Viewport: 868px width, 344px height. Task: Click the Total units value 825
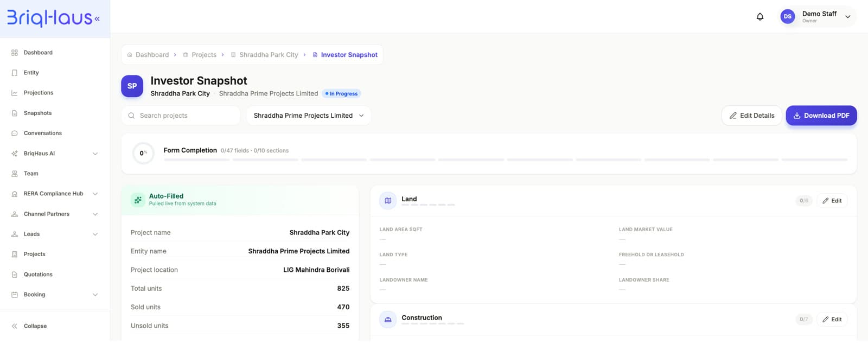pos(343,289)
